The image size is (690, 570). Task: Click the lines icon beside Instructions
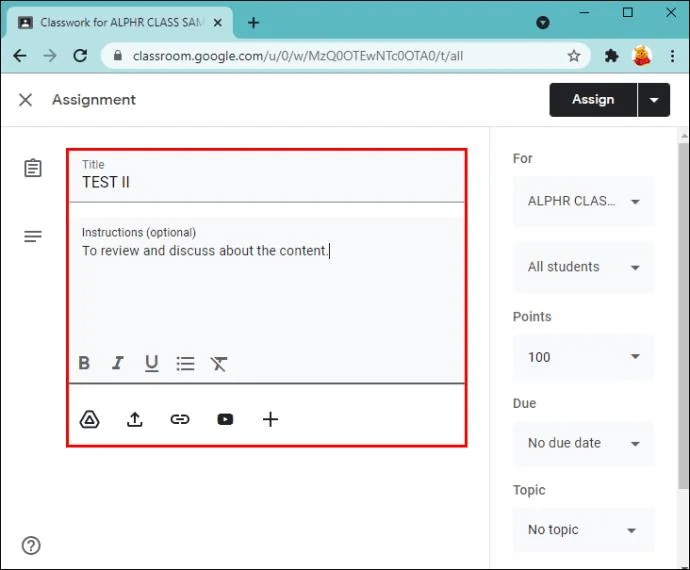(33, 236)
